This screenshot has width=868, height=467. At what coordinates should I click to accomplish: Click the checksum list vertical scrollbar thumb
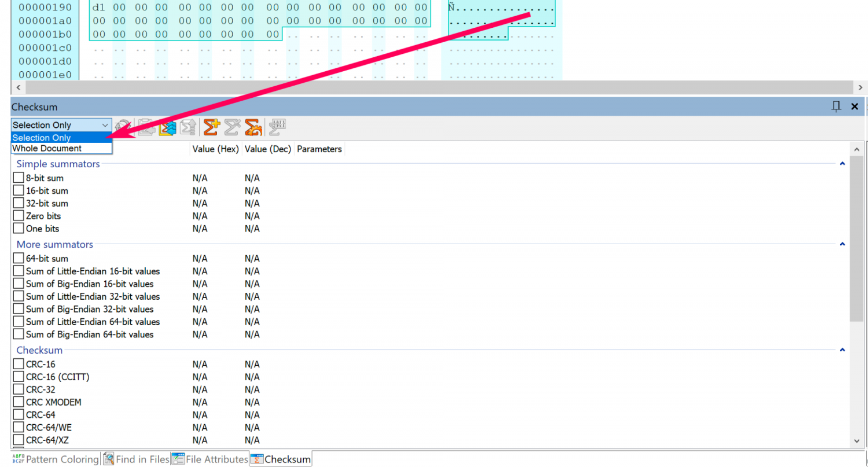tap(857, 238)
